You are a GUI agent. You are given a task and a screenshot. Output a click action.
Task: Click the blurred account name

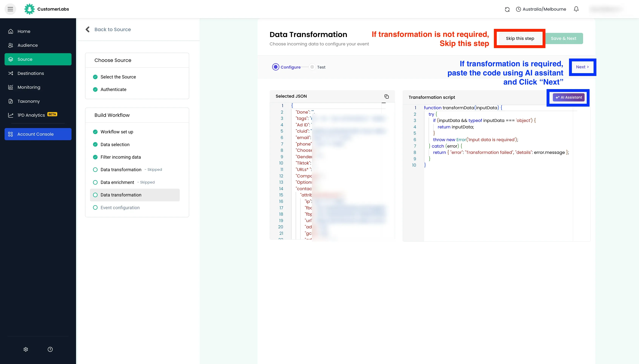606,9
